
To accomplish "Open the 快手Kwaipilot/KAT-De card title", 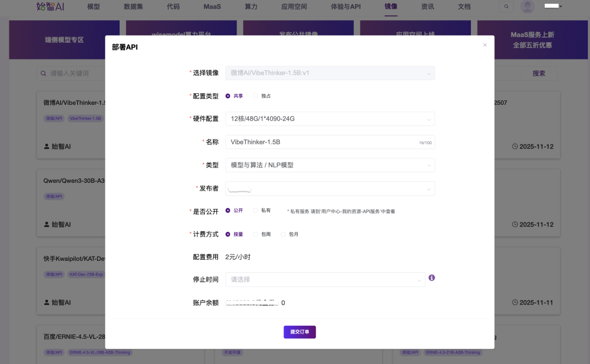I will click(74, 259).
